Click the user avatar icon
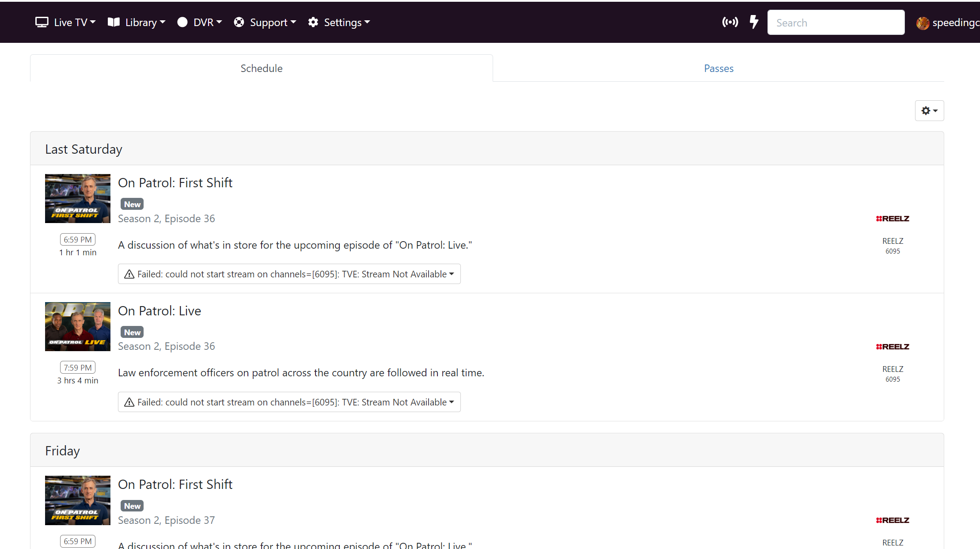 923,23
